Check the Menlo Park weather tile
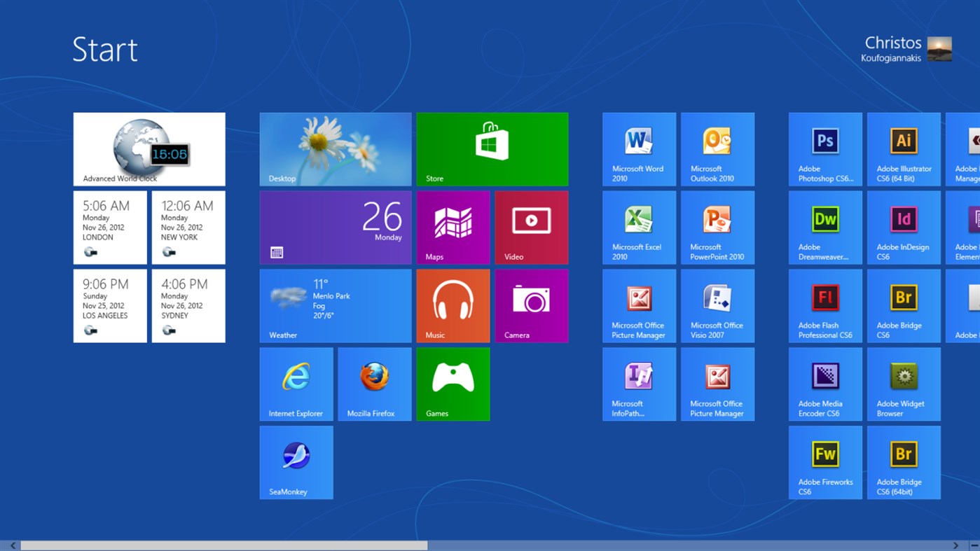Image resolution: width=980 pixels, height=551 pixels. click(x=335, y=305)
